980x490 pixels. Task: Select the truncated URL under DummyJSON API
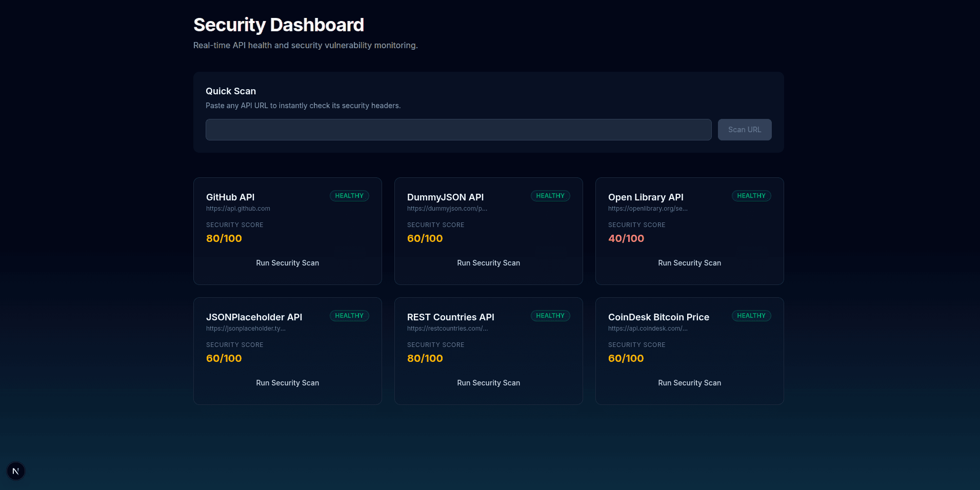pos(447,208)
